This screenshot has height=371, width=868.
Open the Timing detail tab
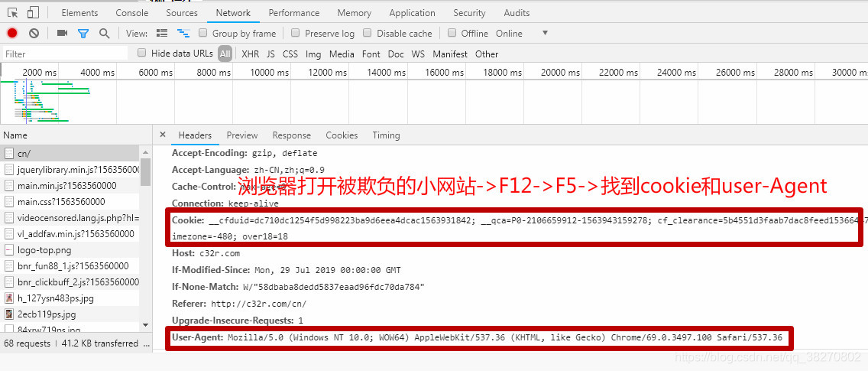click(x=386, y=135)
